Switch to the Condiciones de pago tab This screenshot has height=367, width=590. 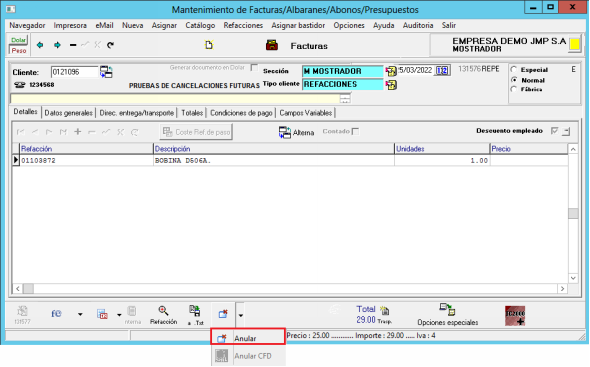241,113
